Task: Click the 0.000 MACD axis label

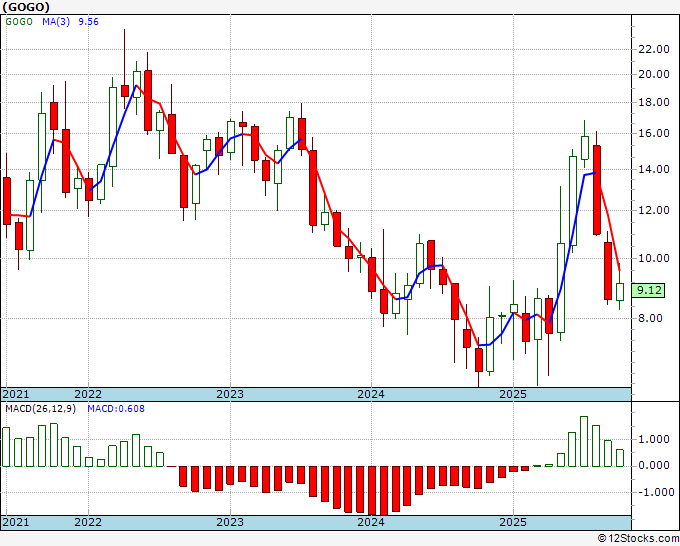Action: tap(654, 465)
